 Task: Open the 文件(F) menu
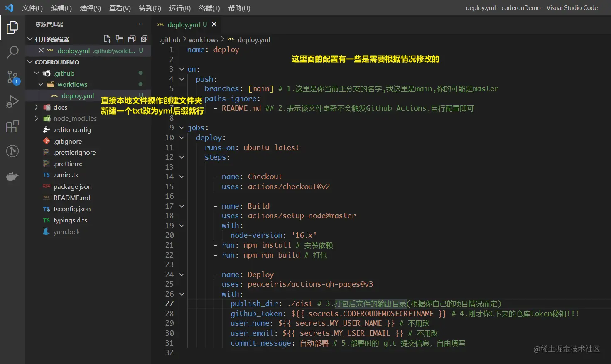tap(32, 8)
